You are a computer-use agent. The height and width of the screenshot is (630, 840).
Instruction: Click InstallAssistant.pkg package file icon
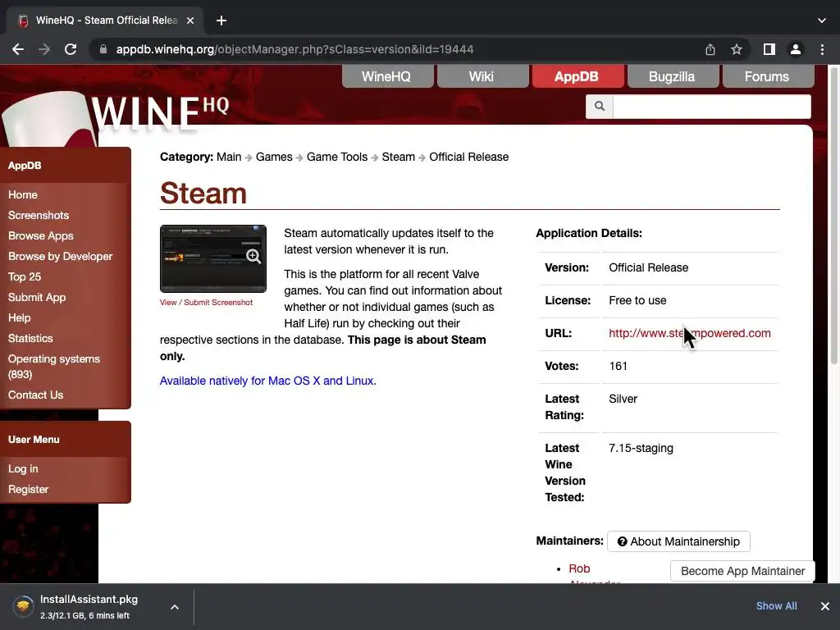22,607
